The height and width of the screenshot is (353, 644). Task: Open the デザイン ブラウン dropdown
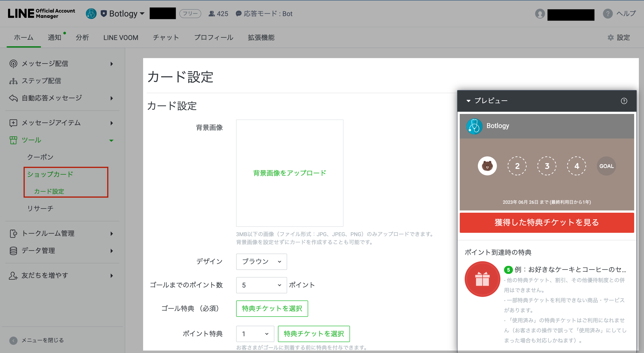click(261, 262)
